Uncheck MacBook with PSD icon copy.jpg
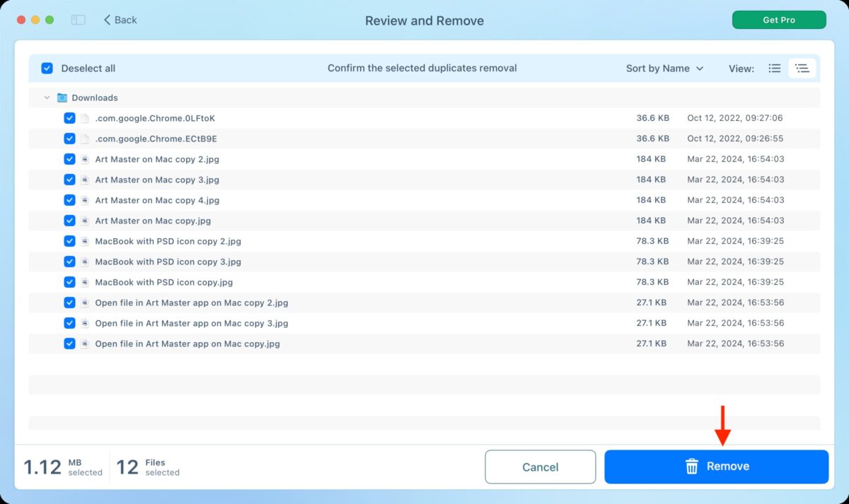This screenshot has height=504, width=849. [69, 283]
